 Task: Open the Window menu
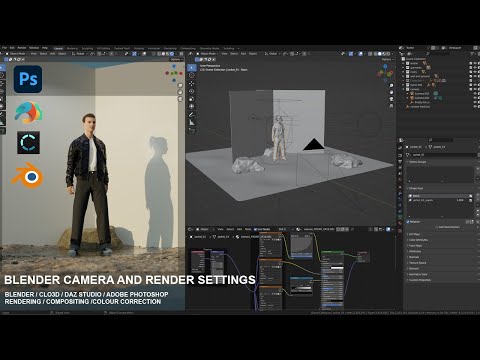pyautogui.click(x=34, y=48)
